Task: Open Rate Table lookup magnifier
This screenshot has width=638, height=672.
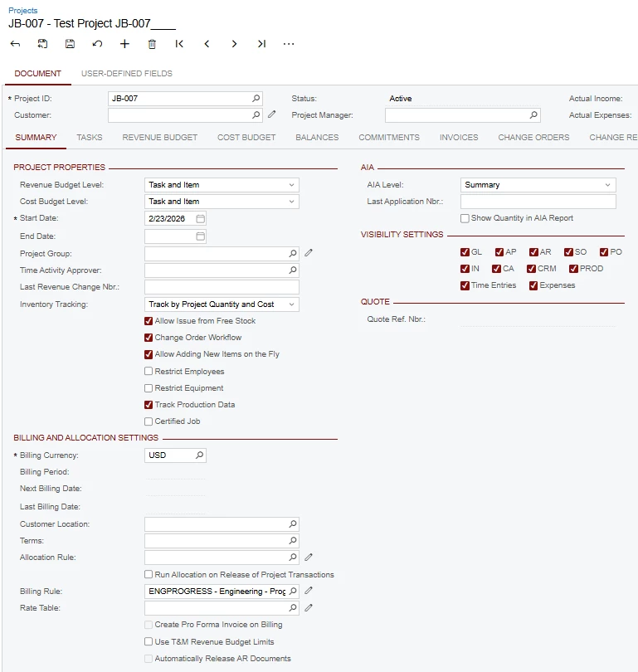Action: tap(293, 608)
